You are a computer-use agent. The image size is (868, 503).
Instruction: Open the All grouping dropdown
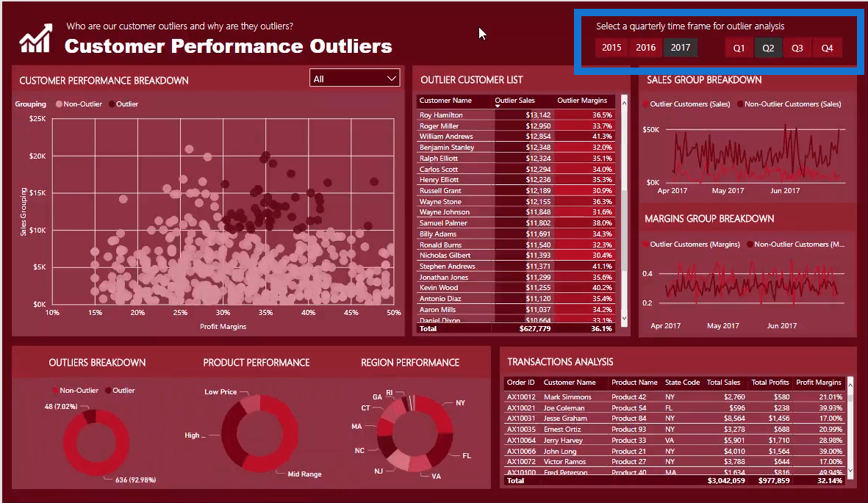[355, 79]
